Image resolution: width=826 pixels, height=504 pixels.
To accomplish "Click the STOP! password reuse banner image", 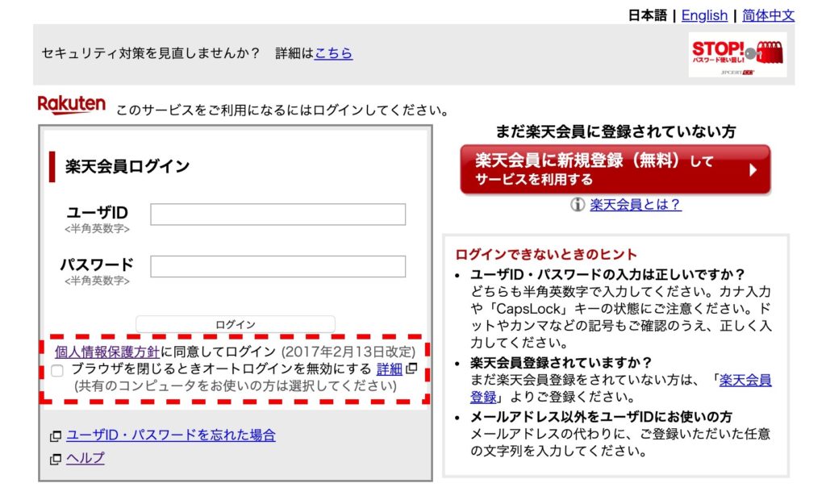I will pos(737,54).
